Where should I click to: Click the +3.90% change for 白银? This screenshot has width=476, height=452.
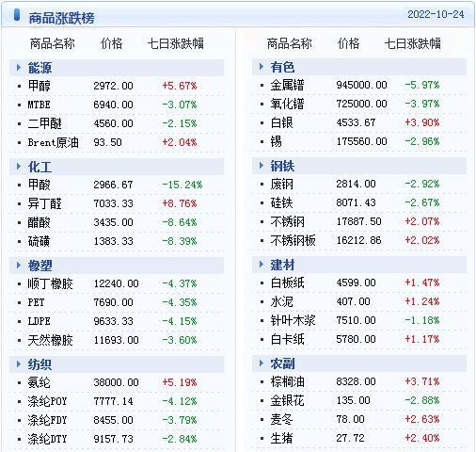coord(422,122)
